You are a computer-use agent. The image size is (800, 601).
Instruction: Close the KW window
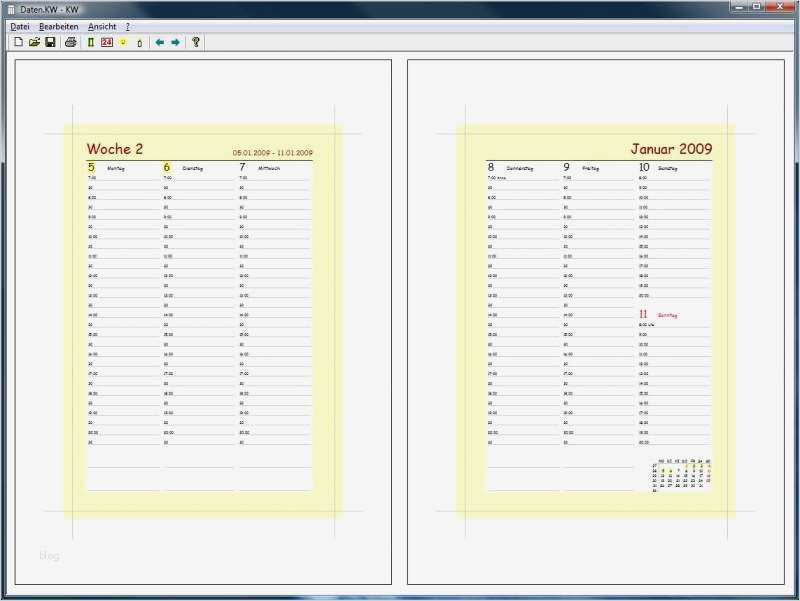(x=781, y=6)
